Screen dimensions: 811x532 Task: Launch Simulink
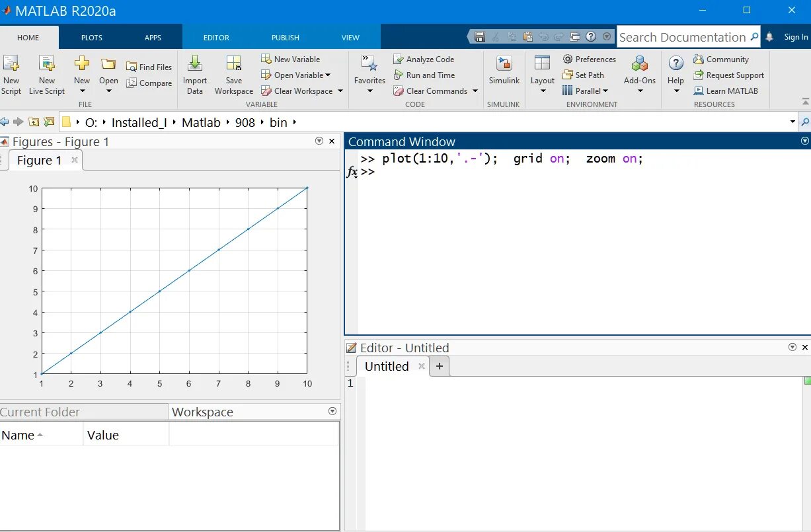[504, 70]
